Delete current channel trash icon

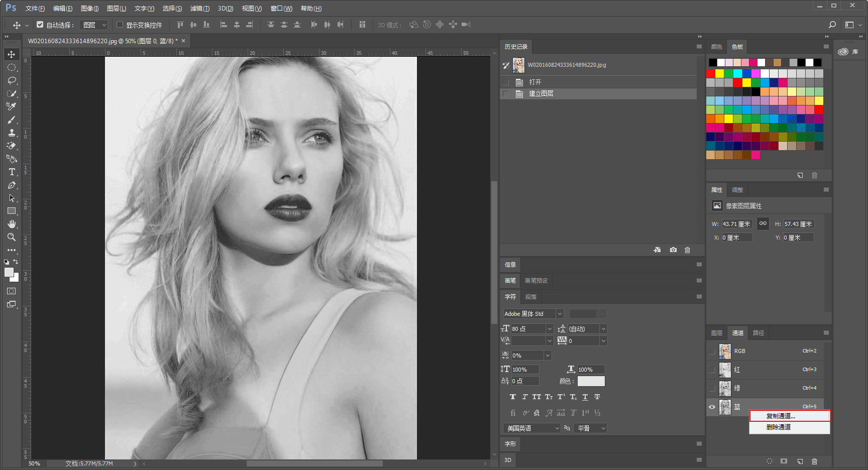(x=814, y=461)
